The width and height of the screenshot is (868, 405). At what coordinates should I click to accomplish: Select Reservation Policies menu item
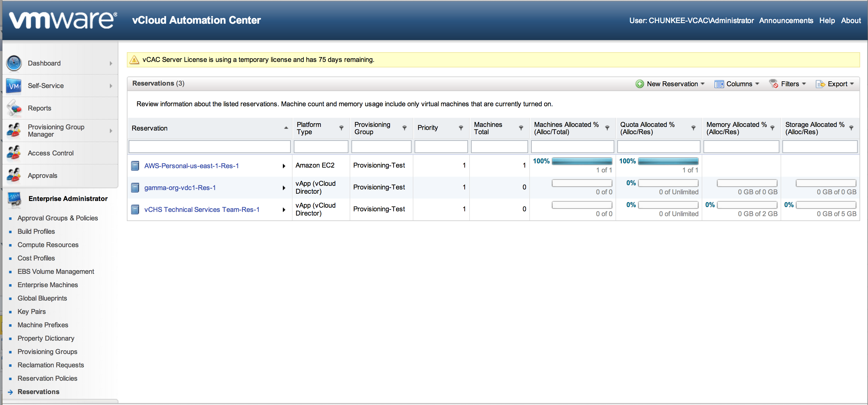click(47, 378)
